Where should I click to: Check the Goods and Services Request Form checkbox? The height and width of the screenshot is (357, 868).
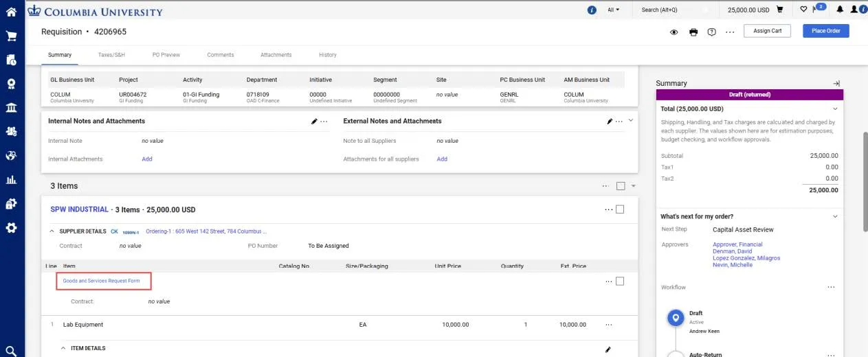click(620, 281)
